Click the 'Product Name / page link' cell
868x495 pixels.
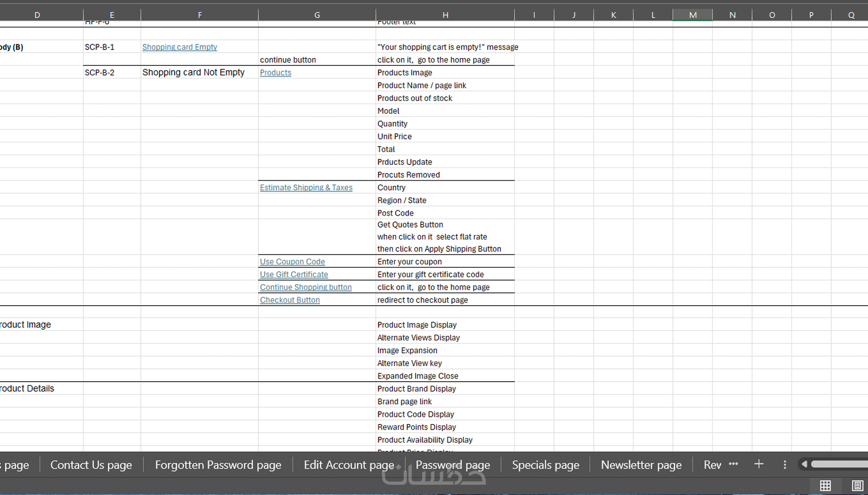pyautogui.click(x=445, y=85)
